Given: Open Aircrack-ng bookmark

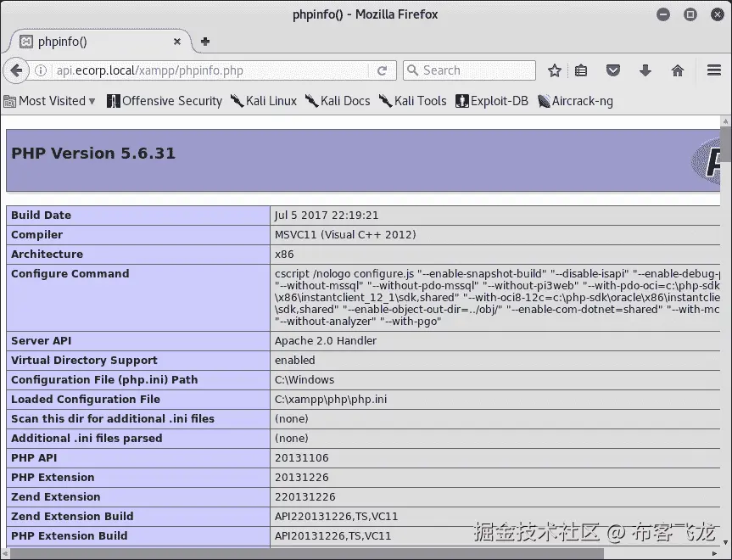Looking at the screenshot, I should point(575,101).
